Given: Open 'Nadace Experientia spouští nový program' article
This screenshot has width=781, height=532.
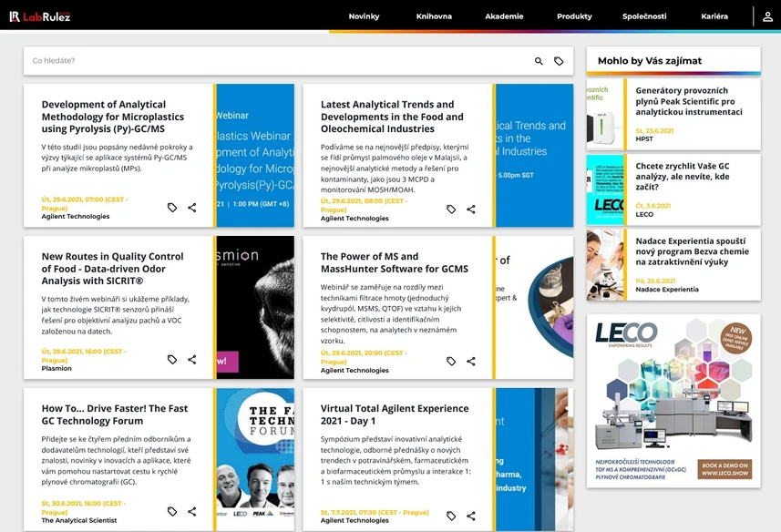Looking at the screenshot, I should coord(692,251).
